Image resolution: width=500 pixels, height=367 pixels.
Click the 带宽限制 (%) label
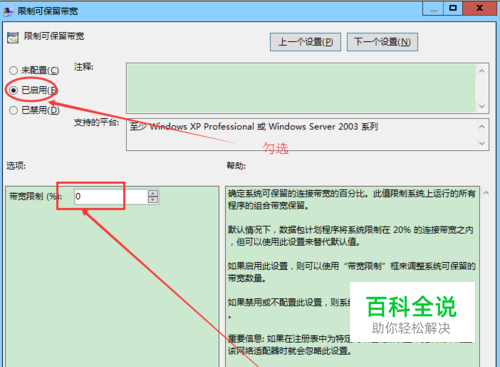click(36, 196)
